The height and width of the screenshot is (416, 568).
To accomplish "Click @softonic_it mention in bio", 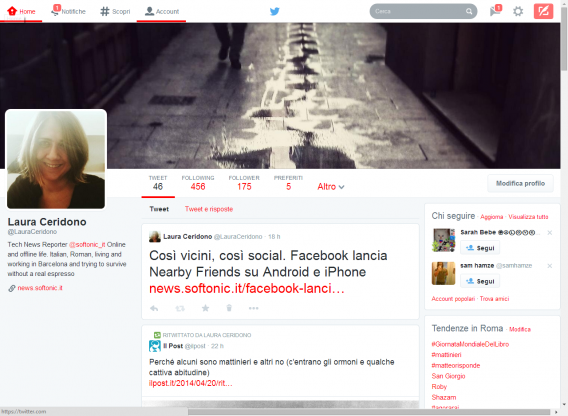I will tap(87, 245).
